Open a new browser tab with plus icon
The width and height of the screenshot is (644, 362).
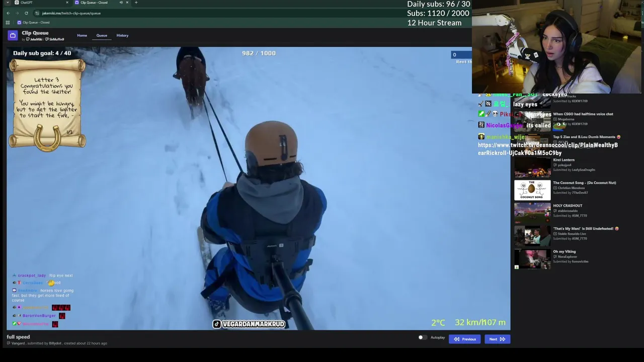point(136,3)
